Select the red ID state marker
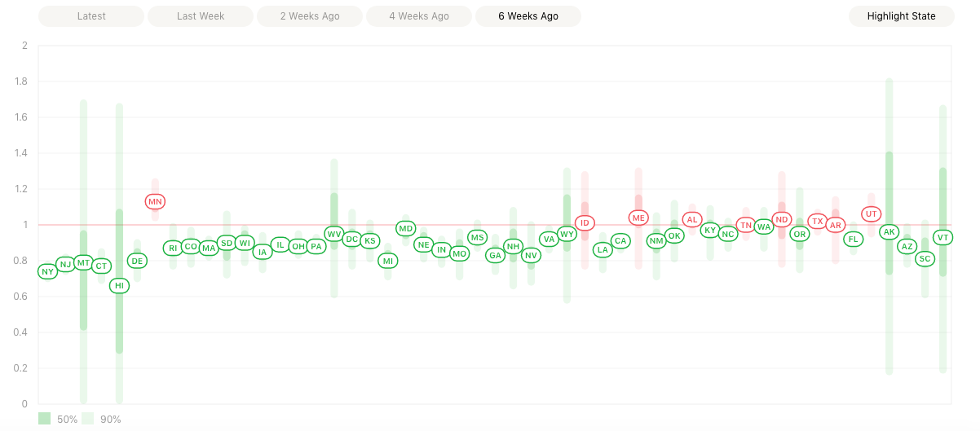 585,222
